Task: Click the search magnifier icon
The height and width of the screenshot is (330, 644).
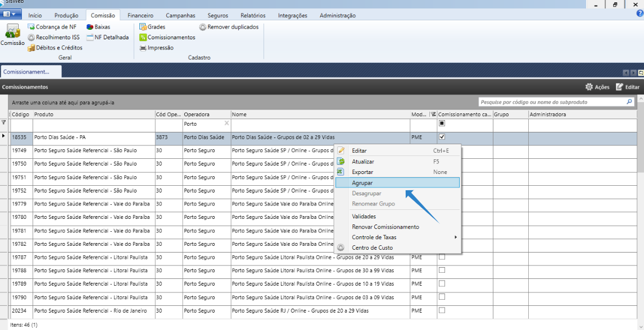Action: click(x=629, y=102)
